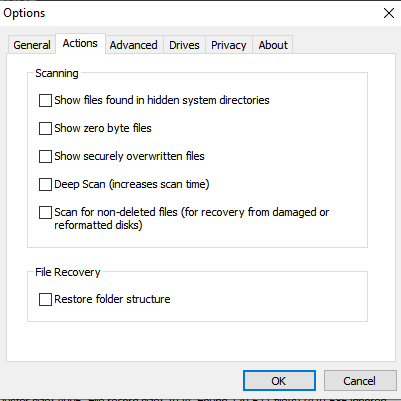Click the "Restore folder structure" label text

(112, 299)
